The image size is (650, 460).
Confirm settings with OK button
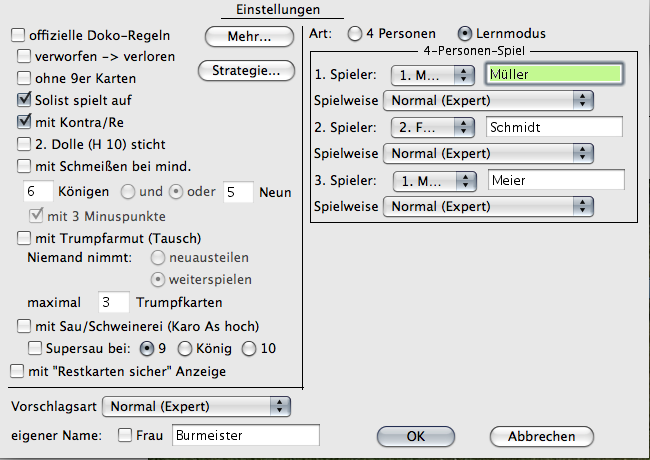[416, 436]
